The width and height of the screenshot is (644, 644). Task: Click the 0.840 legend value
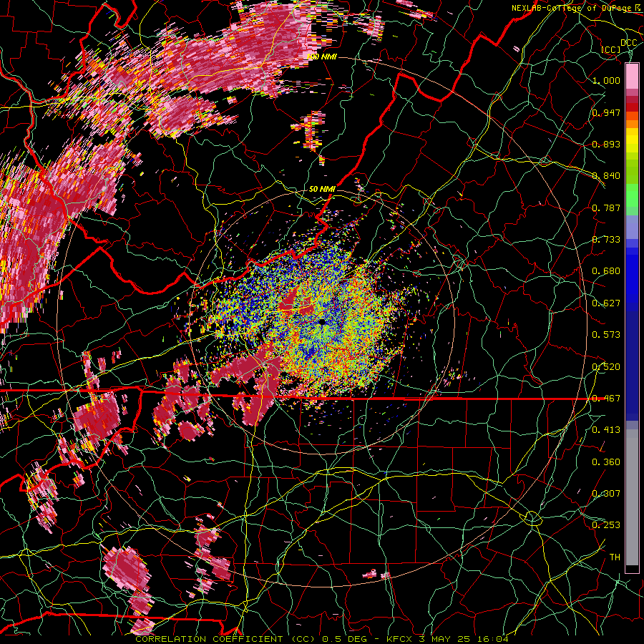pyautogui.click(x=606, y=176)
